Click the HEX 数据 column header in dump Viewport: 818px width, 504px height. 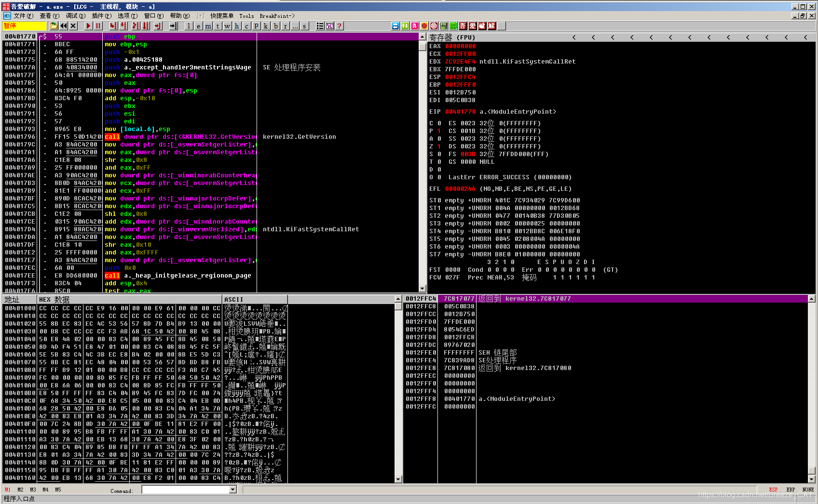click(x=130, y=299)
